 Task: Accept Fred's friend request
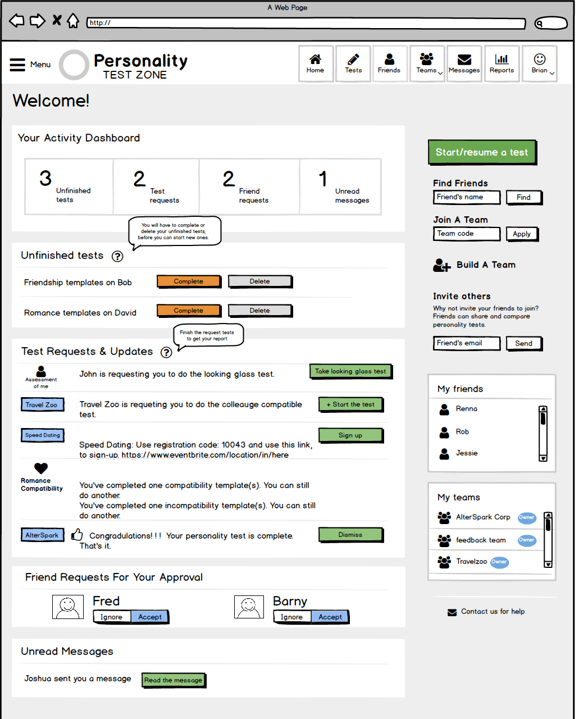click(150, 617)
